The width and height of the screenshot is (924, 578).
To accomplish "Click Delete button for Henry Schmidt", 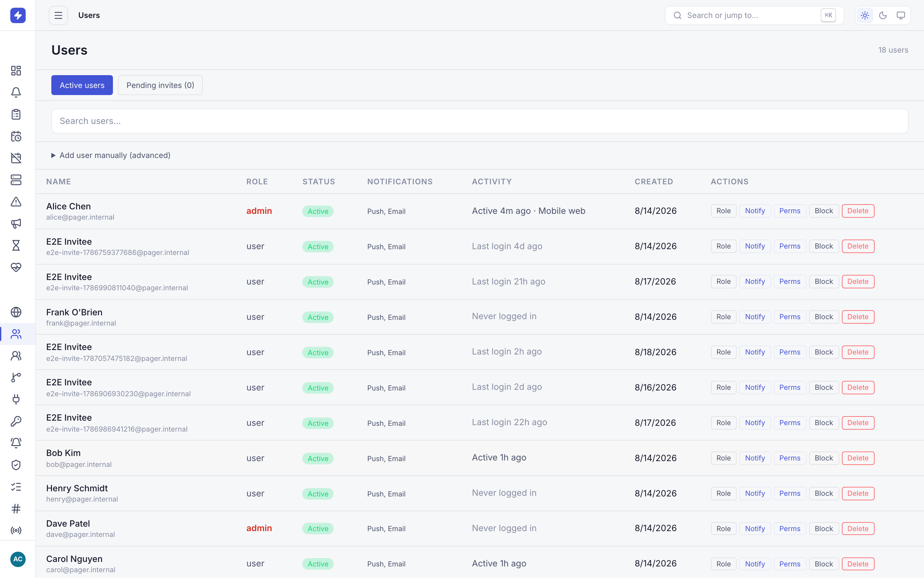I will click(x=858, y=494).
